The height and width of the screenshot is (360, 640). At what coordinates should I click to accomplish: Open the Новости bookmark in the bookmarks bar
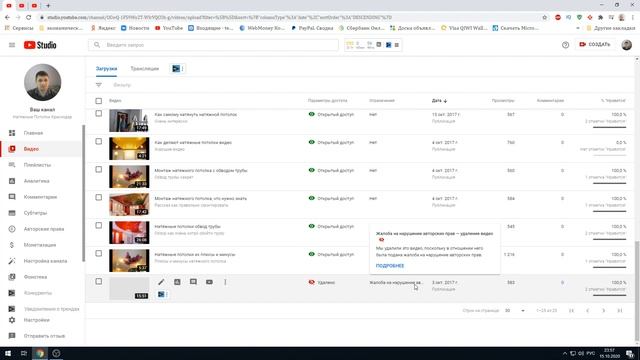pyautogui.click(x=135, y=28)
